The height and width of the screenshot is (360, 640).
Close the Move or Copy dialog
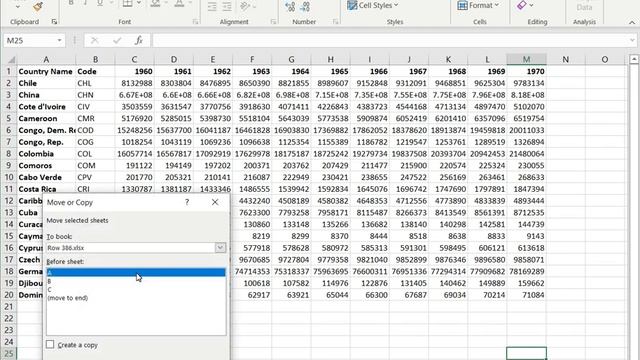(215, 202)
